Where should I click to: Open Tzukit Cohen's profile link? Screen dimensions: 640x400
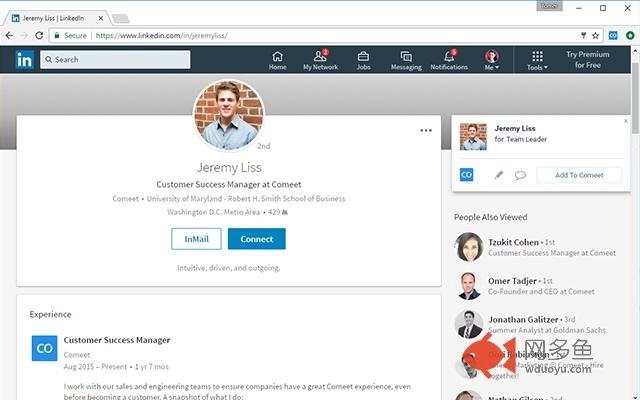[x=513, y=242]
